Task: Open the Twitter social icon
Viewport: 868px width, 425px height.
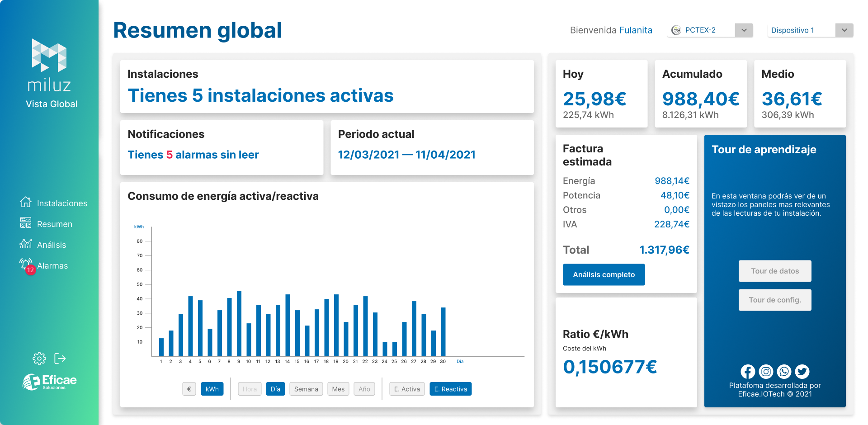Action: pyautogui.click(x=802, y=372)
